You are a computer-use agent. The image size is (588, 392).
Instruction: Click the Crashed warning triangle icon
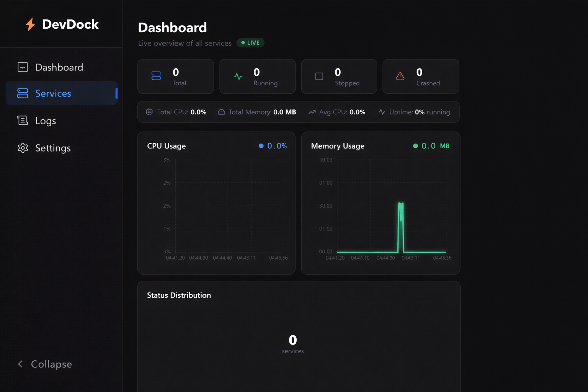pyautogui.click(x=400, y=76)
